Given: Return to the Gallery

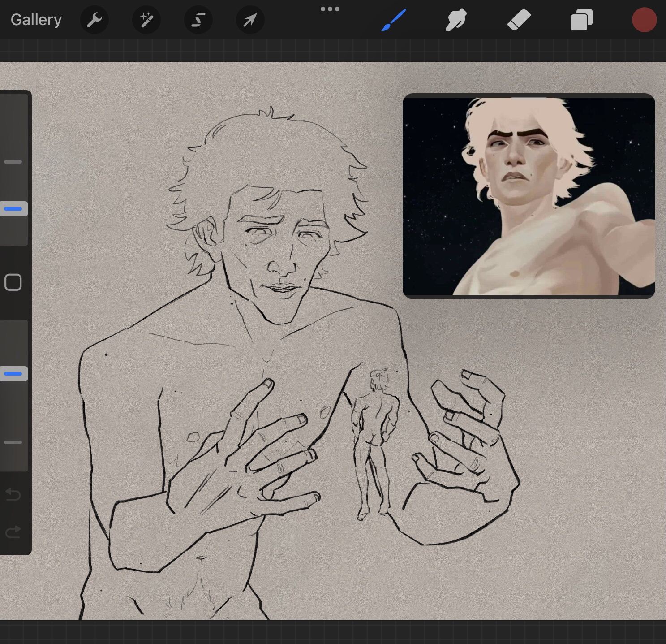Looking at the screenshot, I should 36,20.
